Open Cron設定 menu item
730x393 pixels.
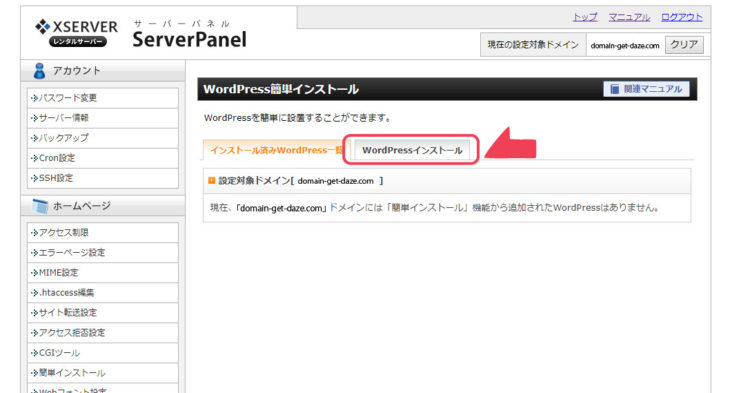pyautogui.click(x=103, y=158)
